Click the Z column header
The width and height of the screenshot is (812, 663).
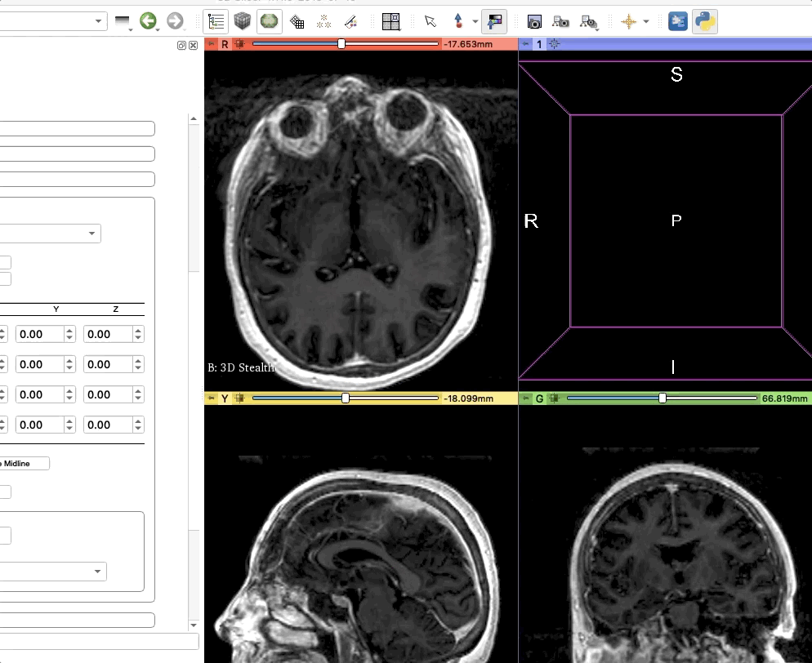(x=115, y=309)
